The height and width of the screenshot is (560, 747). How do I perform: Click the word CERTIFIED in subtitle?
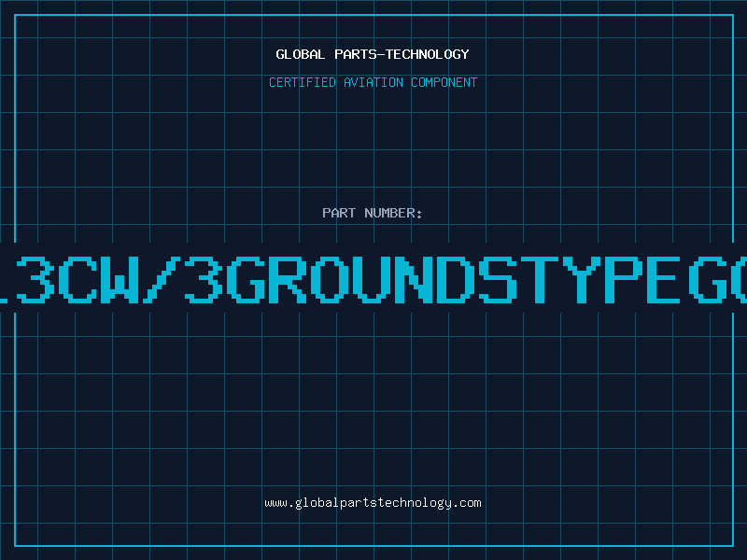coord(303,82)
